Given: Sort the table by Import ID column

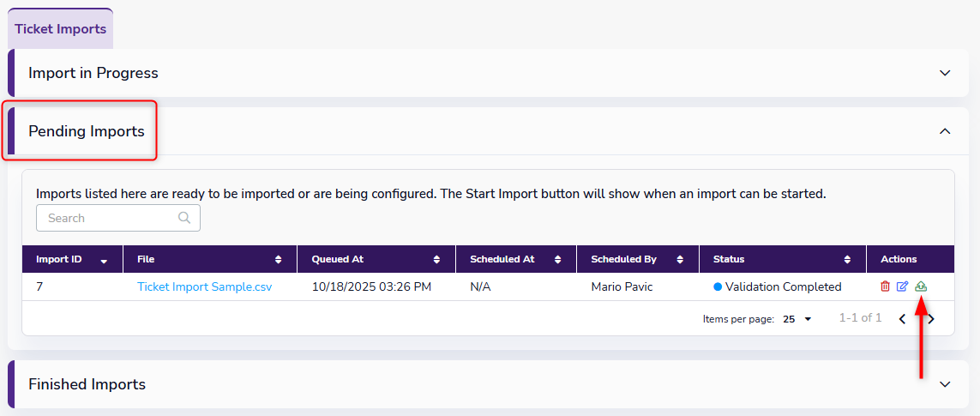Looking at the screenshot, I should point(105,260).
